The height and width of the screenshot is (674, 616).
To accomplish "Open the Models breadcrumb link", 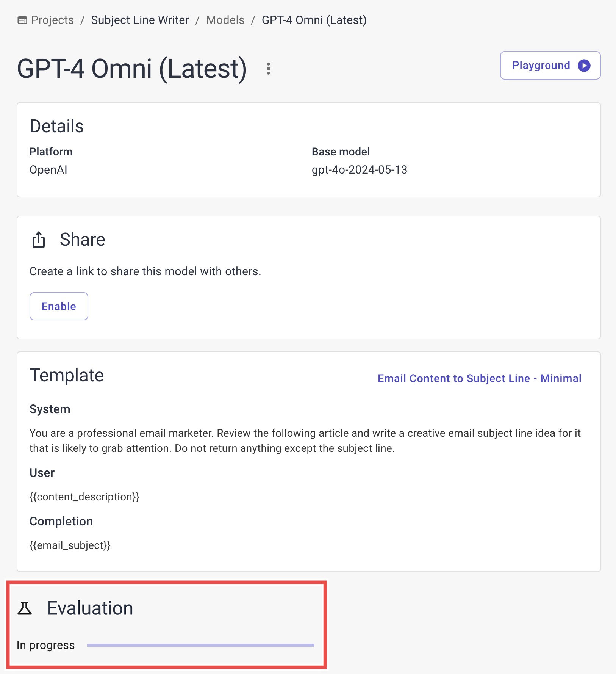I will (225, 20).
